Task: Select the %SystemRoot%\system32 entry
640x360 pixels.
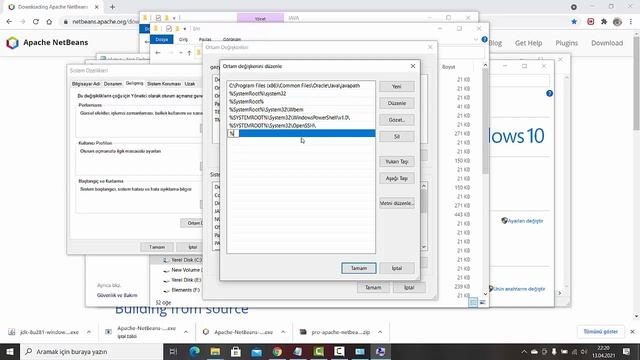Action: pos(301,93)
